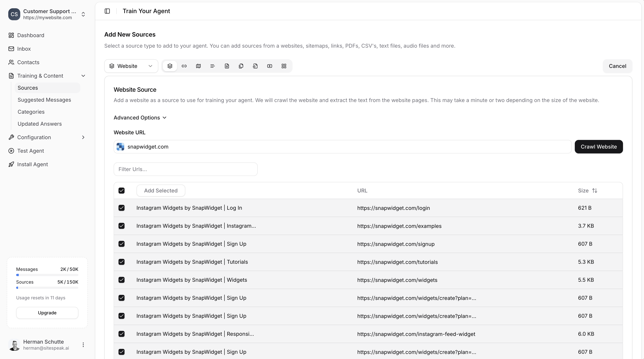Expand the Advanced Options section
644x359 pixels.
click(x=140, y=117)
